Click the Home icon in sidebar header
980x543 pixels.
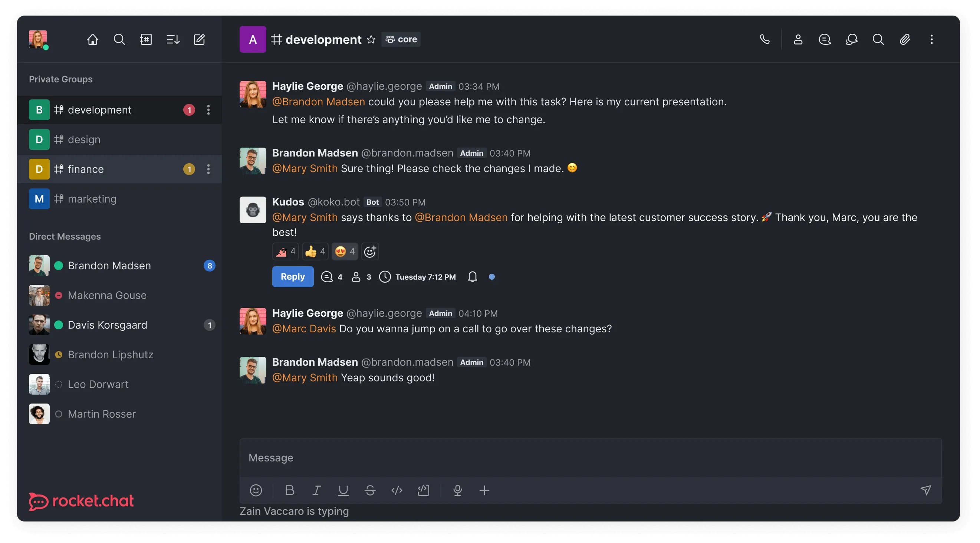(x=92, y=40)
